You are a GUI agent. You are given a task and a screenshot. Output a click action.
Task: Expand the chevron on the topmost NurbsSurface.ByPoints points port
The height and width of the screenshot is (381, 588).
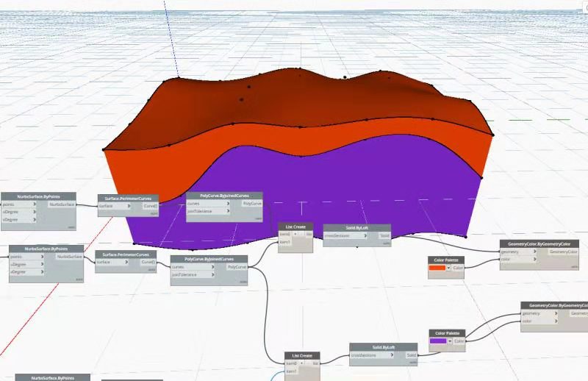[x=33, y=204]
